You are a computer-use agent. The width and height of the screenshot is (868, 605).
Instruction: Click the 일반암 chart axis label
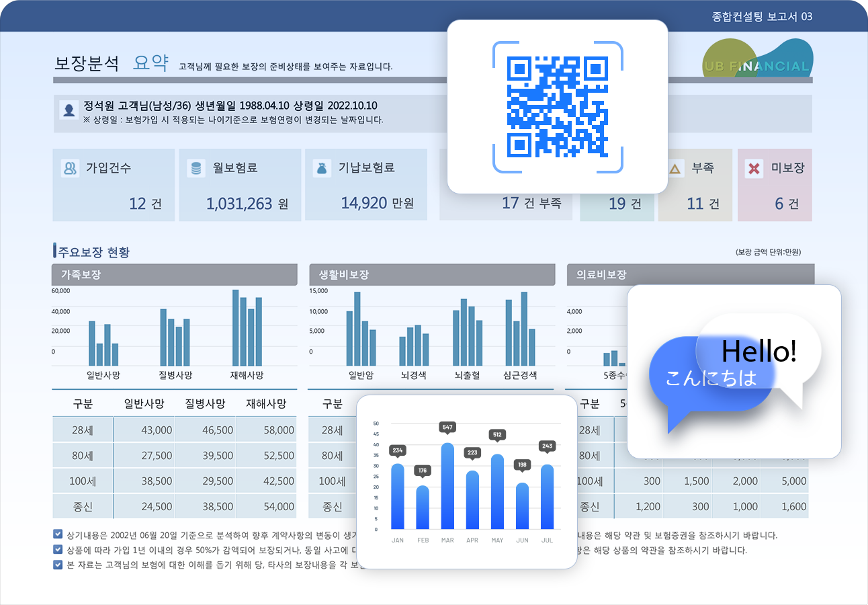coord(361,376)
